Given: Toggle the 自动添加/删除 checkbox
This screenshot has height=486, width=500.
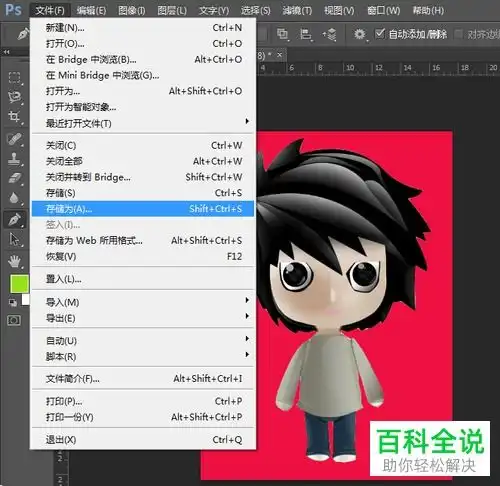Looking at the screenshot, I should 380,33.
